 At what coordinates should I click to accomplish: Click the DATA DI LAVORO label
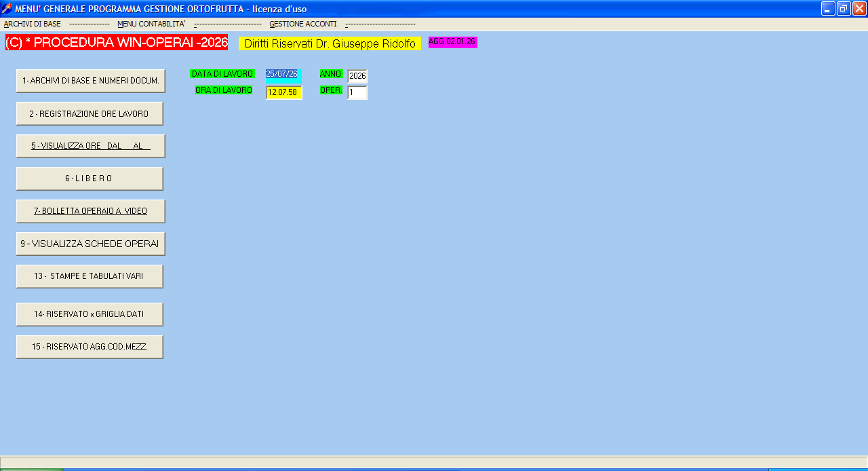[222, 74]
